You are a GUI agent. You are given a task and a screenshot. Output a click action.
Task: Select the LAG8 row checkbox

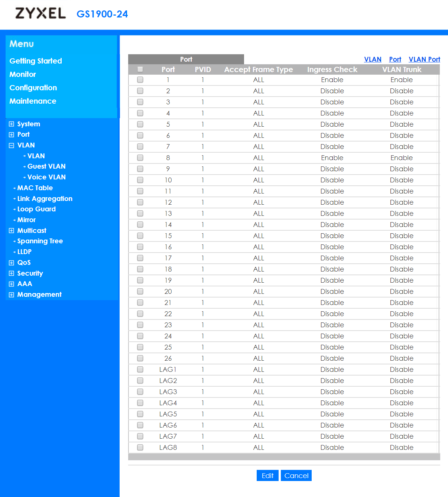point(140,447)
